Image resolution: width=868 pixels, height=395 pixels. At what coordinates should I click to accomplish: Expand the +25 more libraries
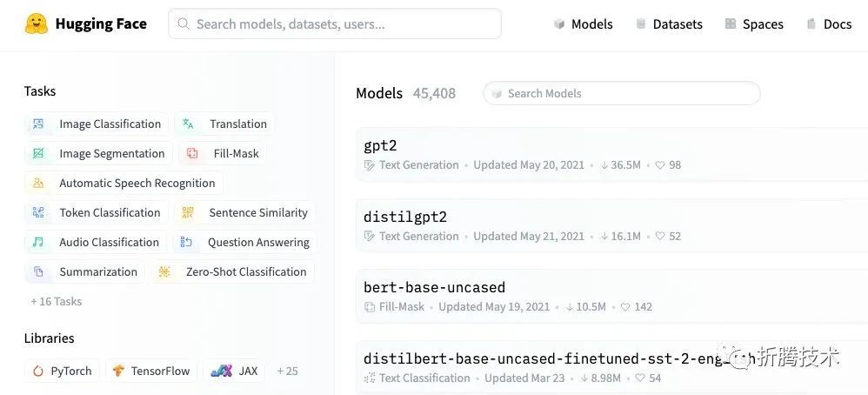[x=287, y=372]
